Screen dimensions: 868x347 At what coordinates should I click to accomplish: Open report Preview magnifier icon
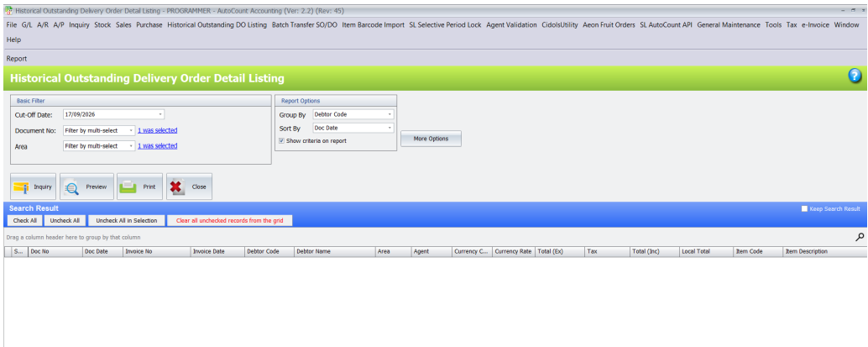tap(72, 187)
